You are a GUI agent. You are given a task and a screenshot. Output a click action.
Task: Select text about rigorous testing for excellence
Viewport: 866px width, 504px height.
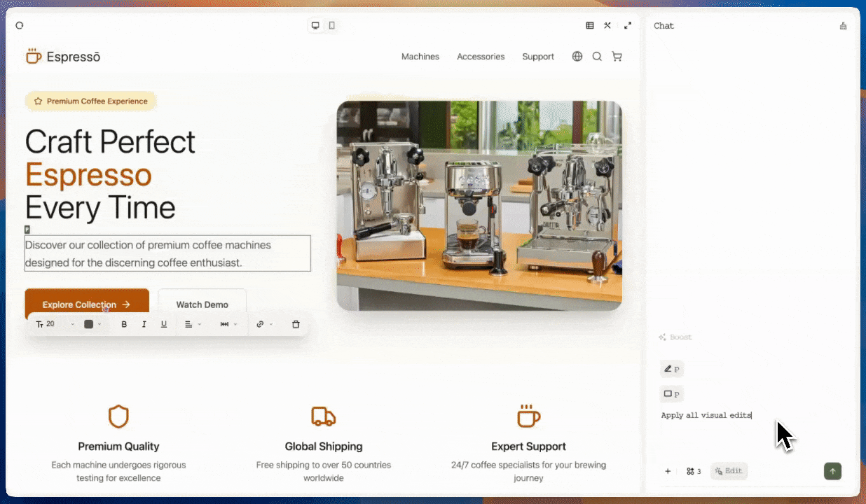(x=118, y=471)
